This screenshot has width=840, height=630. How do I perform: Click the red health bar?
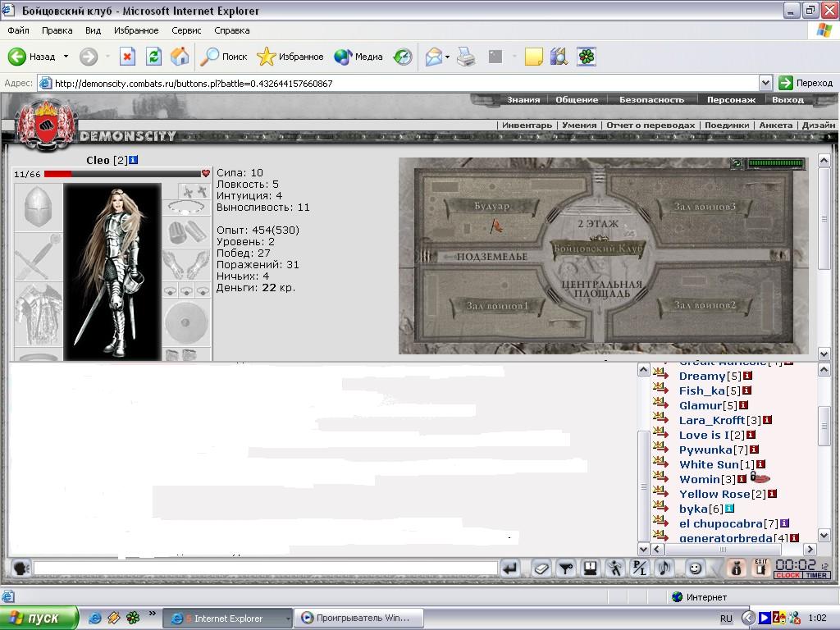pyautogui.click(x=122, y=174)
